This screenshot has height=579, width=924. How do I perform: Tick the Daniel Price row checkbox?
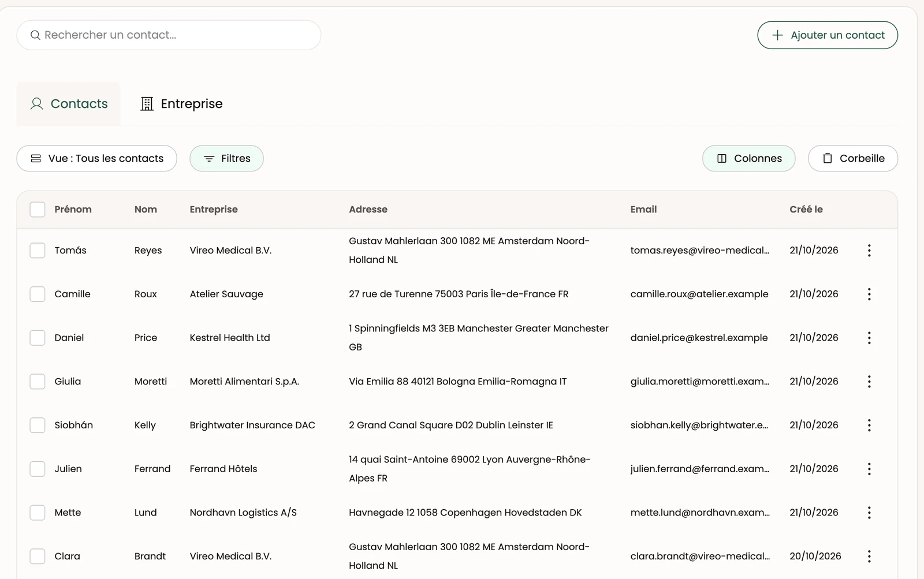point(38,338)
